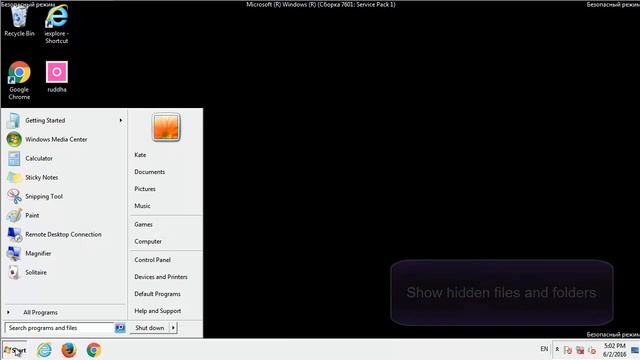The width and height of the screenshot is (640, 360).
Task: Click the Magnifier icon
Action: (14, 253)
